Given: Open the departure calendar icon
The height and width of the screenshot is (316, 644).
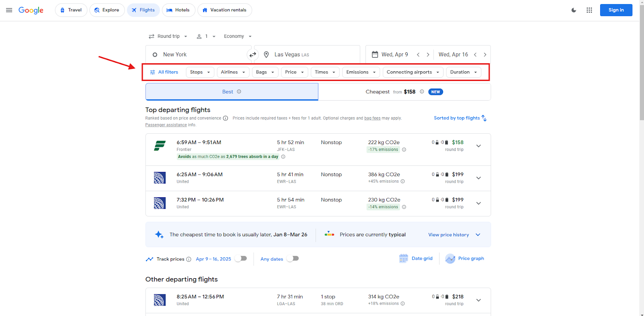Looking at the screenshot, I should pos(375,54).
